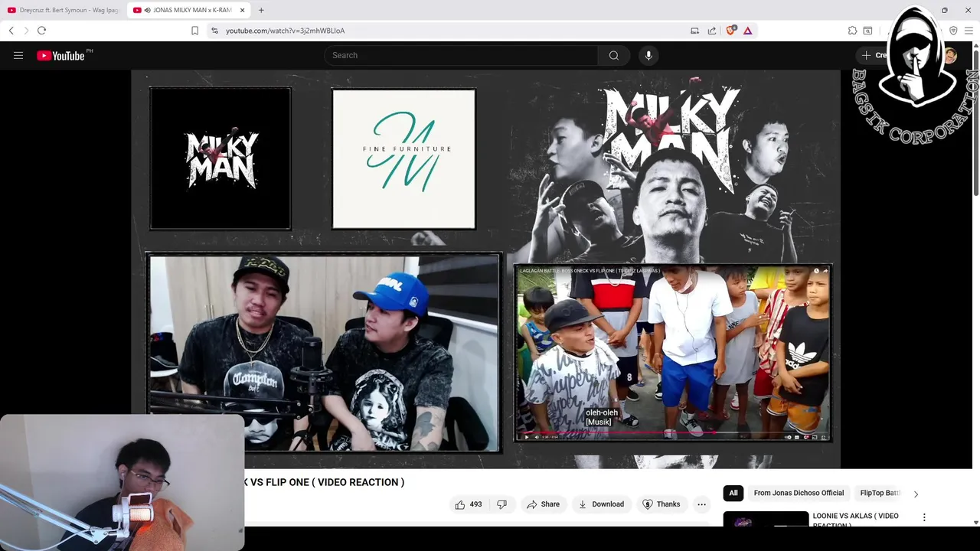Open the browser main menu

point(969,31)
